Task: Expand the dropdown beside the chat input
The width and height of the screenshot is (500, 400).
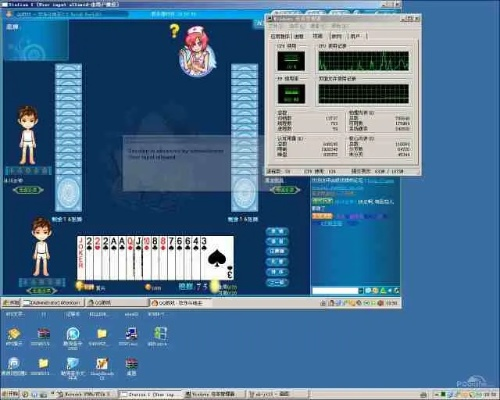Action: pos(361,291)
